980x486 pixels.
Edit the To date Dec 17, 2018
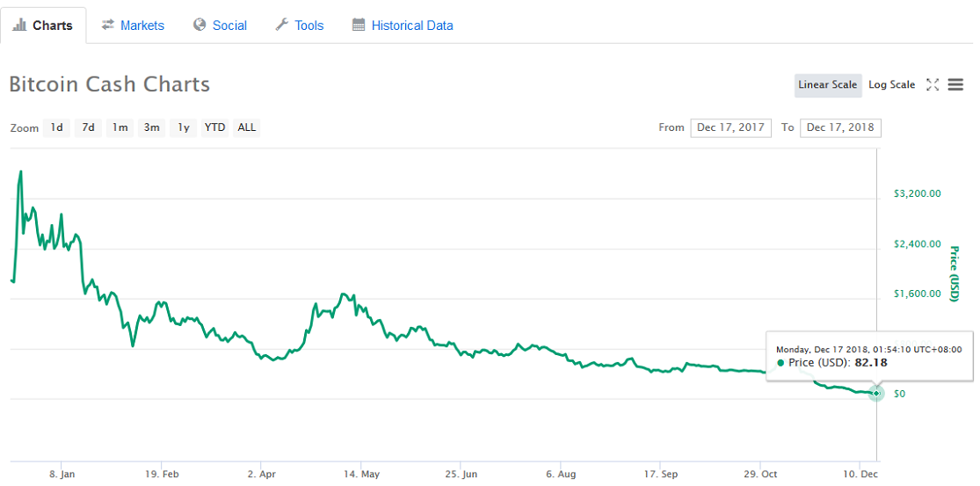click(x=840, y=127)
